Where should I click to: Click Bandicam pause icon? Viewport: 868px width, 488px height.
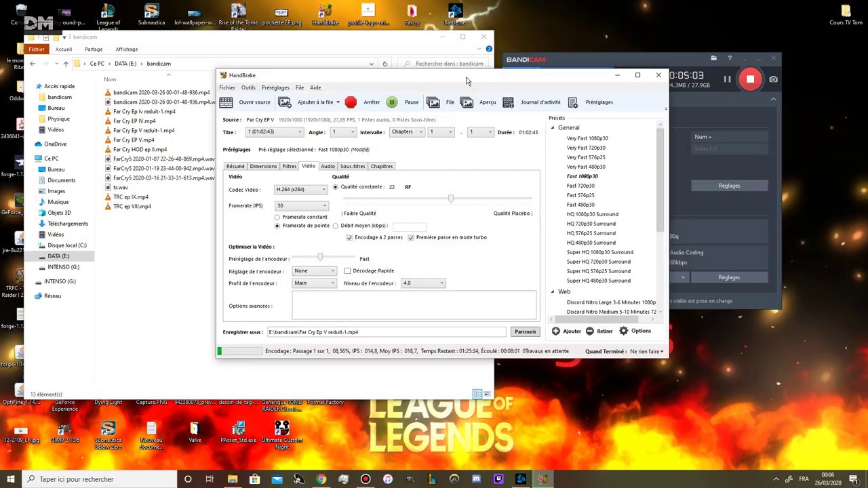tap(727, 79)
